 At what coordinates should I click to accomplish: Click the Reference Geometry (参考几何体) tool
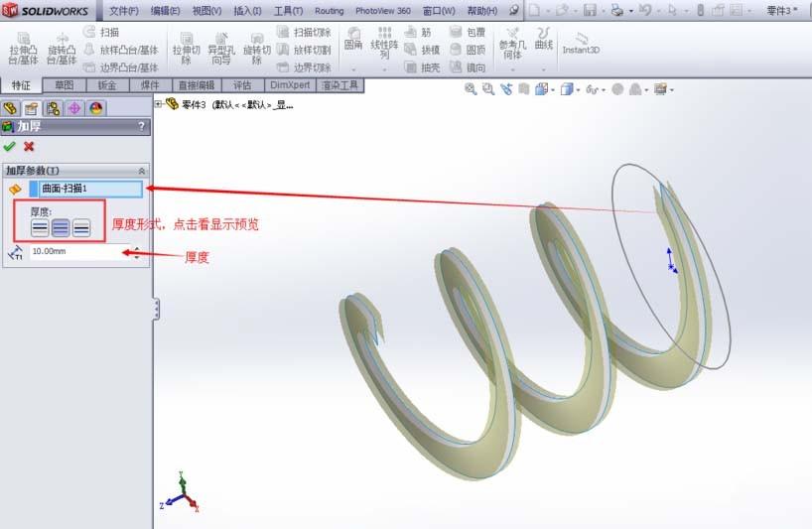(512, 44)
